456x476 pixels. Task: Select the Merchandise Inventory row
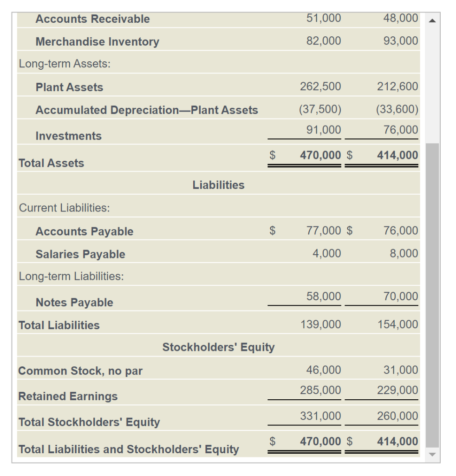coord(97,41)
